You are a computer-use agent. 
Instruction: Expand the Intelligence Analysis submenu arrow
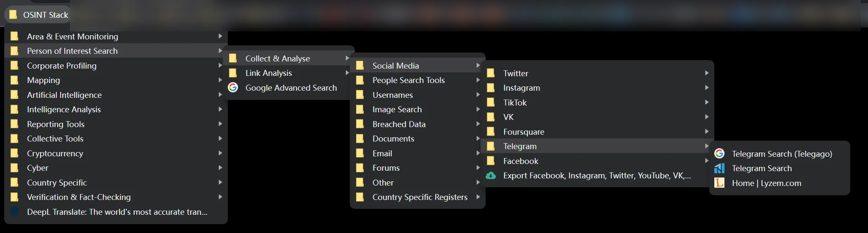coord(220,109)
